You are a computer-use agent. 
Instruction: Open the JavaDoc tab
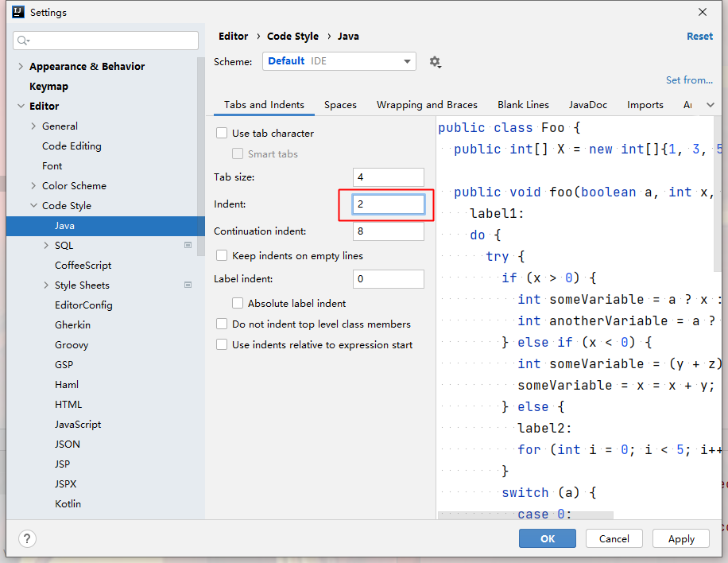588,105
